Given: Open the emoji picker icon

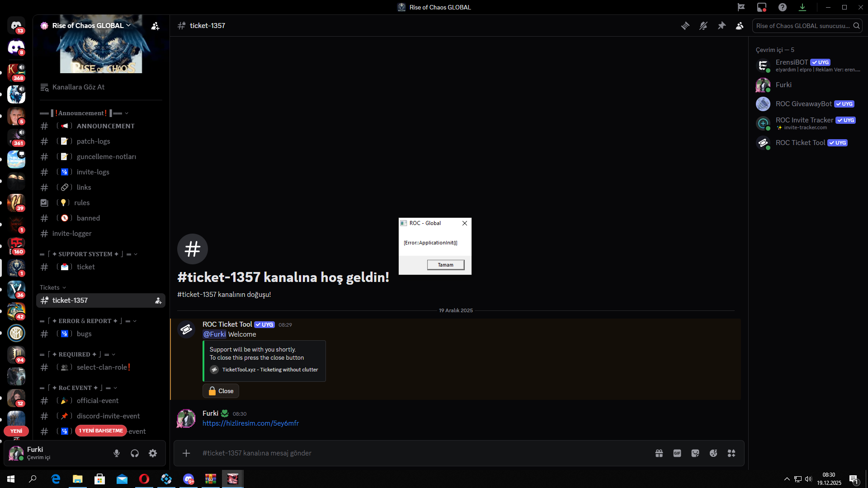Looking at the screenshot, I should click(x=713, y=453).
